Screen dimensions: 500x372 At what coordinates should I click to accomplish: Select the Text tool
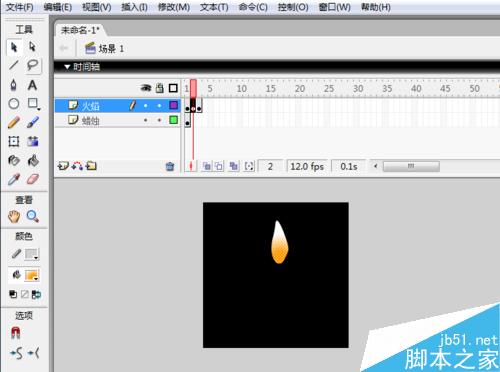pos(32,85)
